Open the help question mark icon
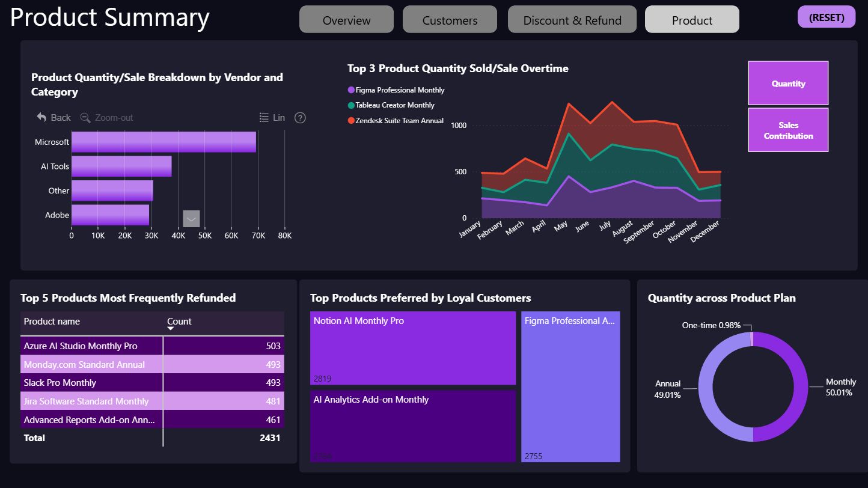Image resolution: width=868 pixels, height=488 pixels. pos(301,118)
